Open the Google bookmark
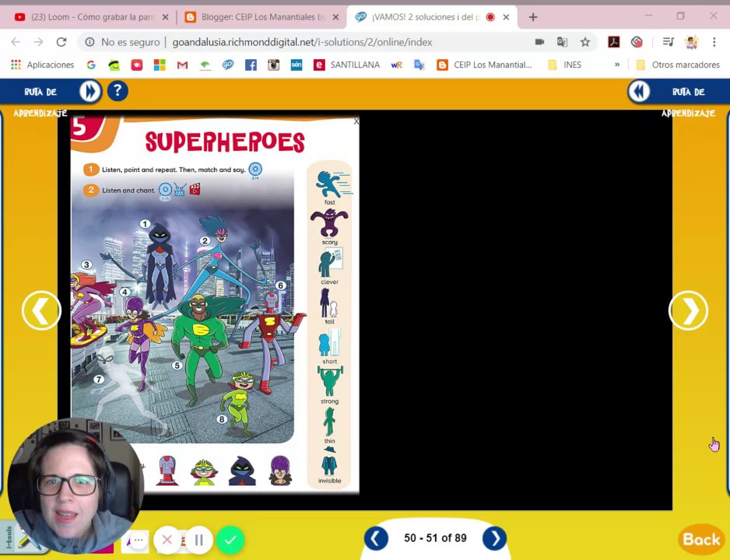The height and width of the screenshot is (560, 730). 91,65
